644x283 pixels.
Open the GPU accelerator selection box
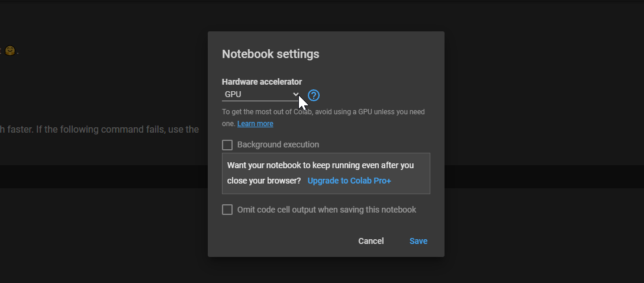pos(255,94)
